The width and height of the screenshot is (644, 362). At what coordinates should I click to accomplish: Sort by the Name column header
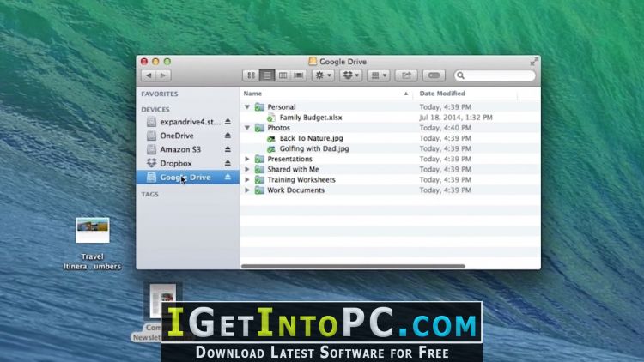[326, 94]
